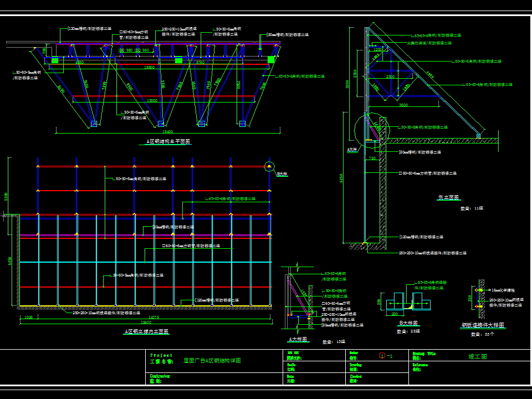
Task: Select the project name '屋面广告A区钢结构详图'
Action: pyautogui.click(x=212, y=361)
